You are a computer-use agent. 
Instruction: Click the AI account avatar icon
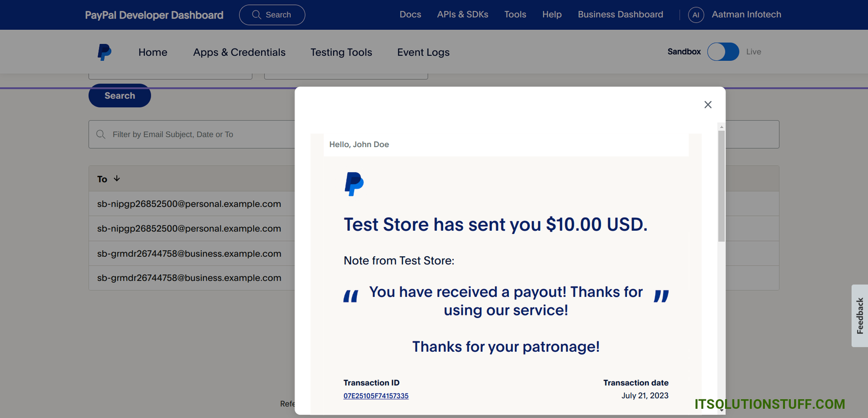695,15
